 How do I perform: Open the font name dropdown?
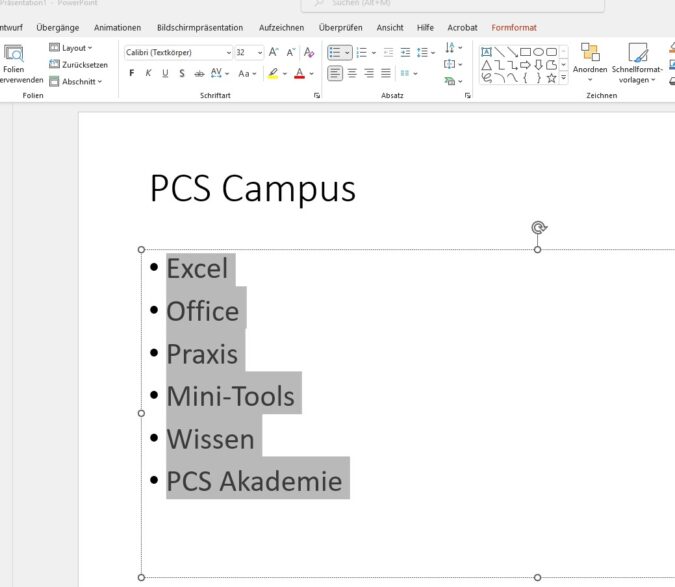click(x=229, y=53)
